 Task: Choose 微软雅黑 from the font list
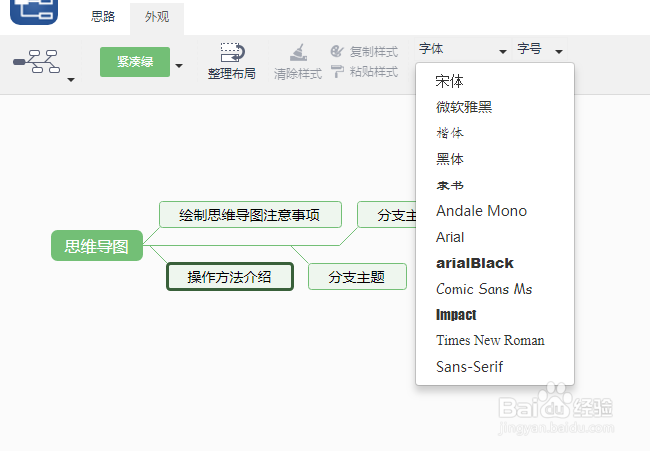(464, 107)
